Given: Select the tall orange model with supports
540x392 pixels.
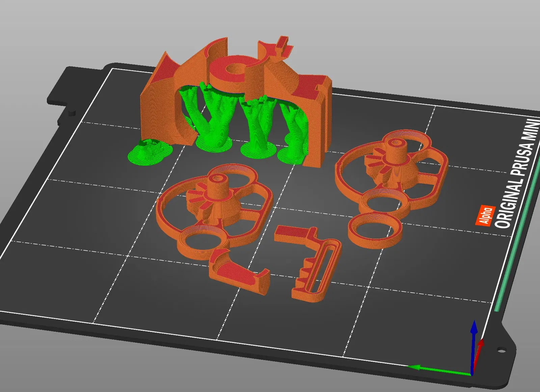Looking at the screenshot, I should point(236,101).
